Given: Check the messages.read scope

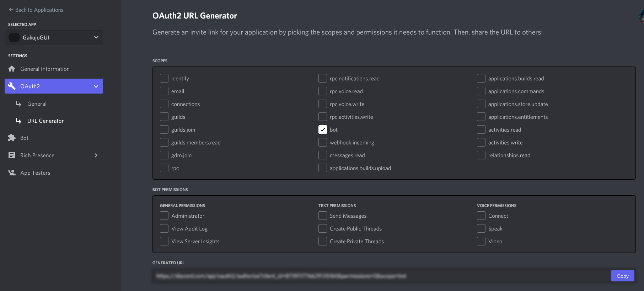Looking at the screenshot, I should [x=323, y=155].
